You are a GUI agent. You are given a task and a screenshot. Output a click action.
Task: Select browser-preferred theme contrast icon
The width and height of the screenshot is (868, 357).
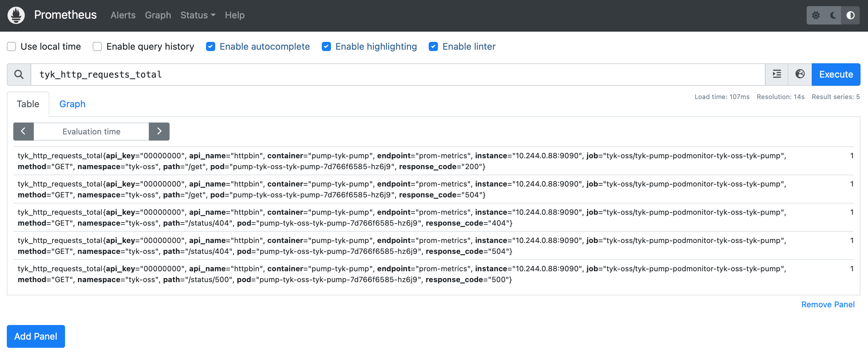point(850,15)
